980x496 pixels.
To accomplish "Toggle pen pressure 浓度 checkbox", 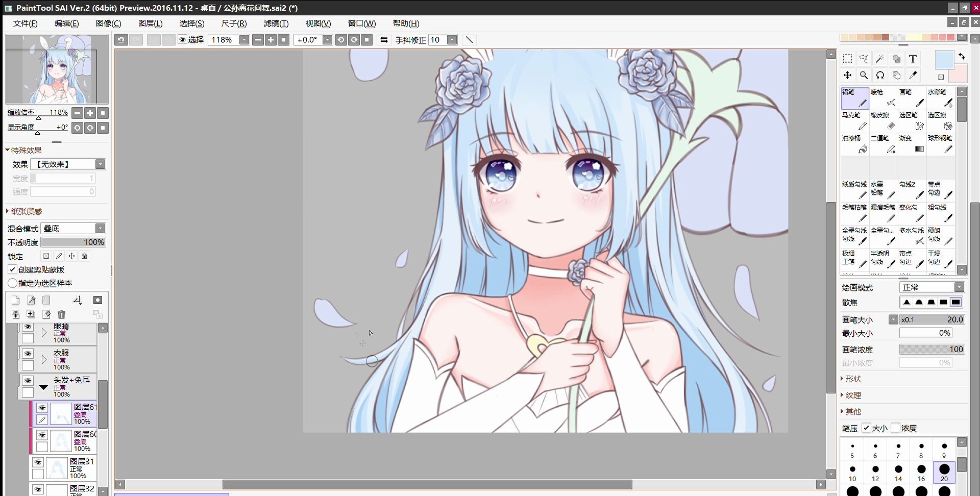I will click(895, 428).
